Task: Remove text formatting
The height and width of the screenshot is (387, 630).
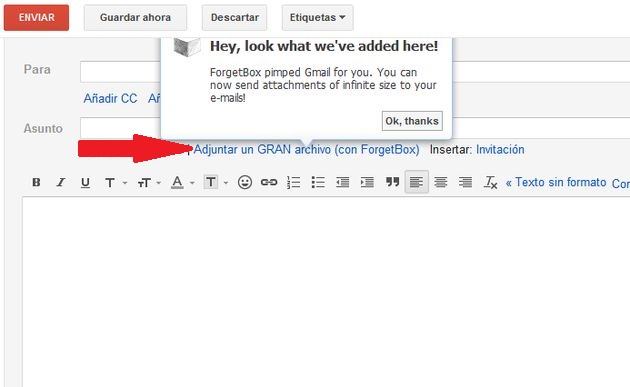Action: [x=491, y=182]
